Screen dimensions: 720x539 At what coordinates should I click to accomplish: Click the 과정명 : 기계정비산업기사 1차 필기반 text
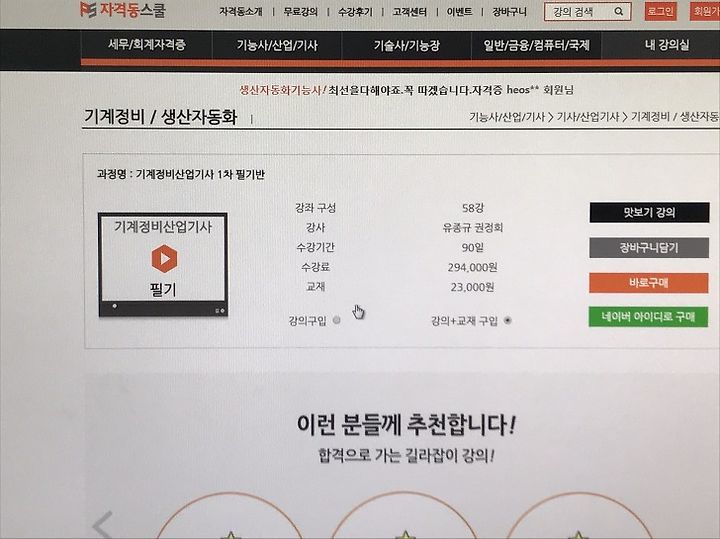pos(180,174)
